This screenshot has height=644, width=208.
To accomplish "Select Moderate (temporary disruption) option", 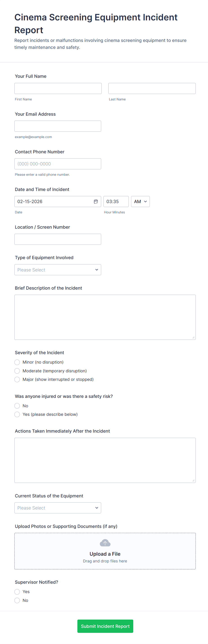I will point(17,371).
